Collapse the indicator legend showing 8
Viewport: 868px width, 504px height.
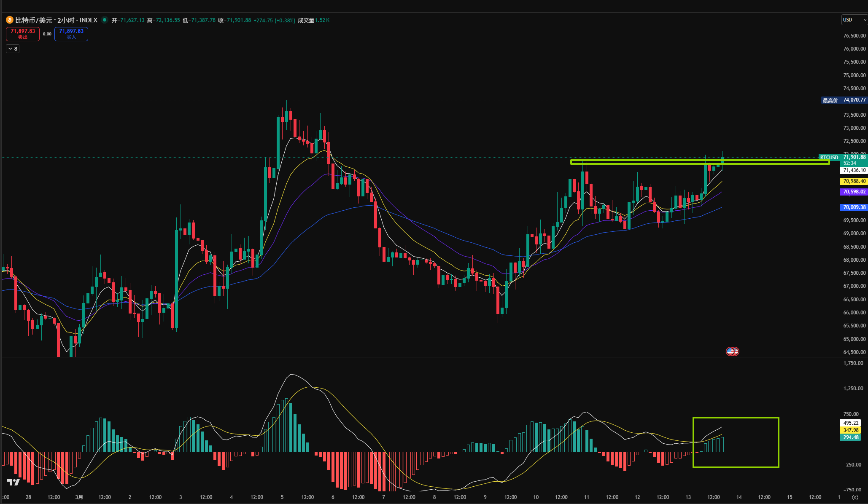tap(13, 49)
